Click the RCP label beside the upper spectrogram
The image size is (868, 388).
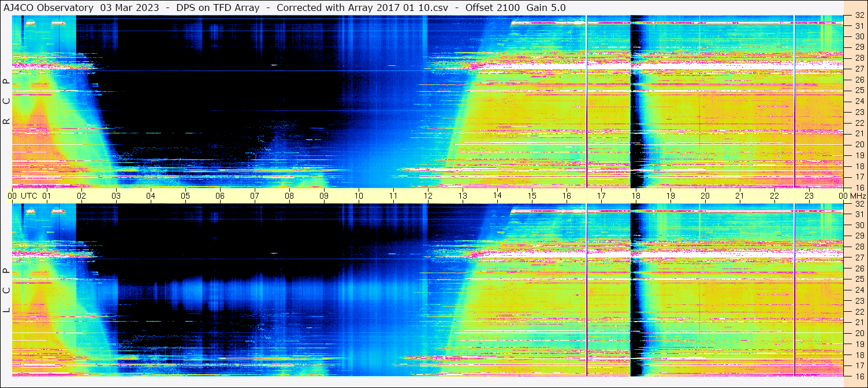(x=6, y=102)
